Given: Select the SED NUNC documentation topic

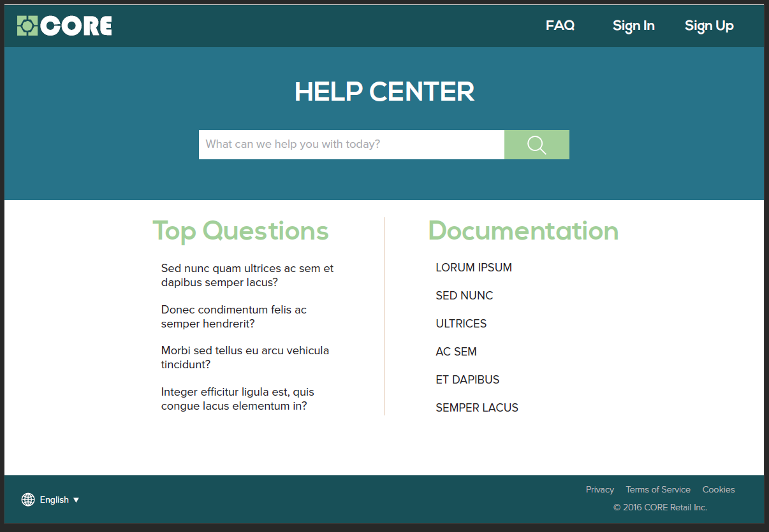Looking at the screenshot, I should click(464, 296).
